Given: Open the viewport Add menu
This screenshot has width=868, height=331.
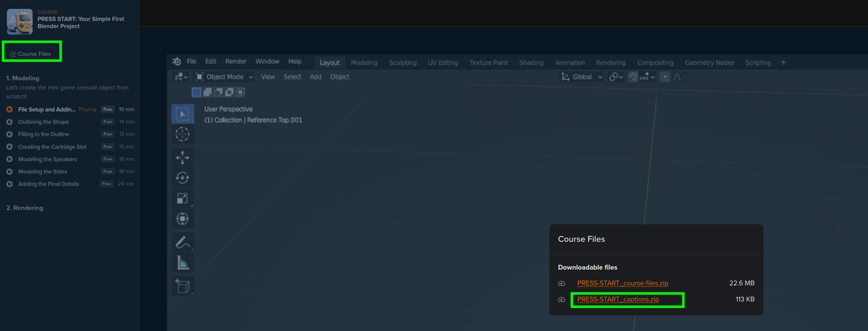Looking at the screenshot, I should [x=316, y=77].
